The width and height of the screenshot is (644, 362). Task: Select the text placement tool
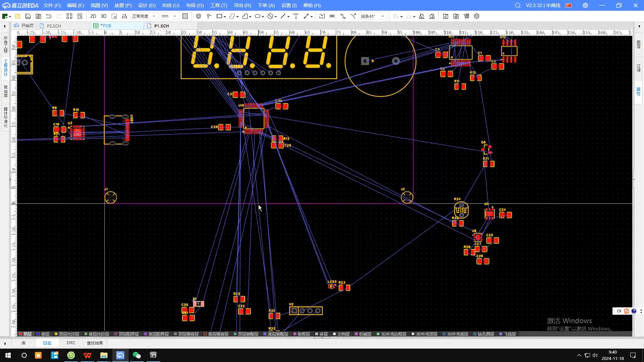tap(296, 16)
